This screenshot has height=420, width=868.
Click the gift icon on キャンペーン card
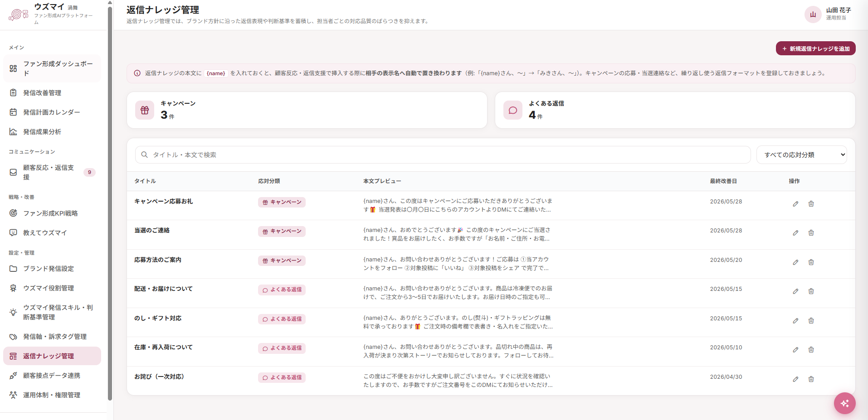[x=145, y=110]
